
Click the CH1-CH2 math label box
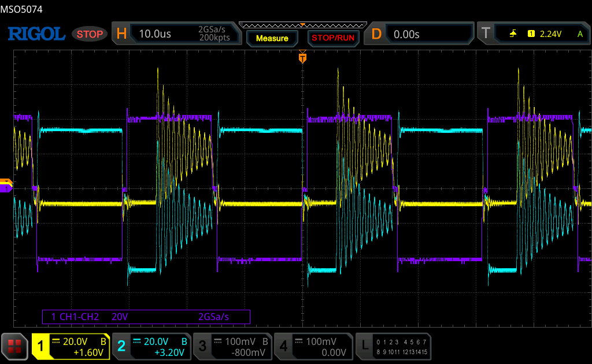click(146, 317)
